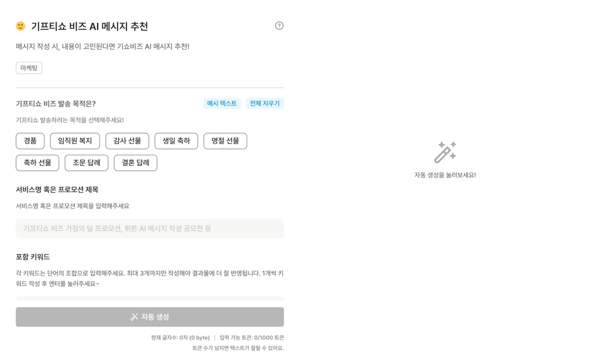Select 감사 선물 as the sending purpose
This screenshot has width=608, height=364.
click(127, 141)
